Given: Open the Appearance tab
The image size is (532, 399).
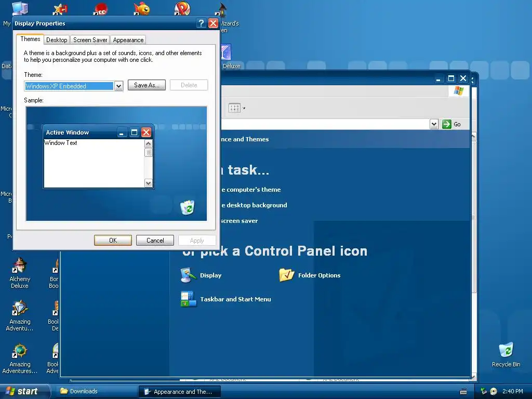Looking at the screenshot, I should click(128, 40).
